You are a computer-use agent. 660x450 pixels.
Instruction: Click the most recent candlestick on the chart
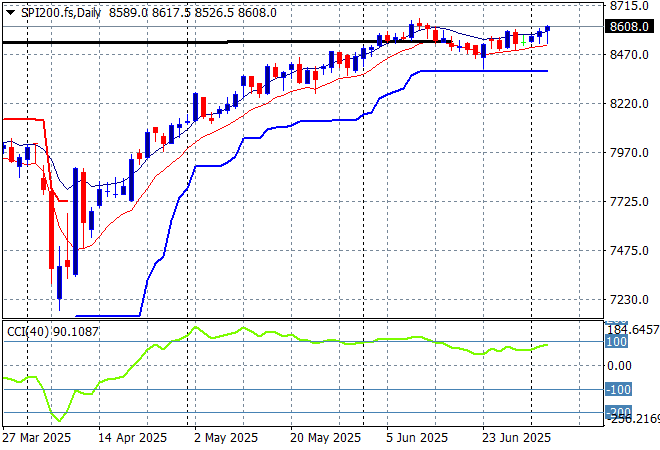coord(548,29)
